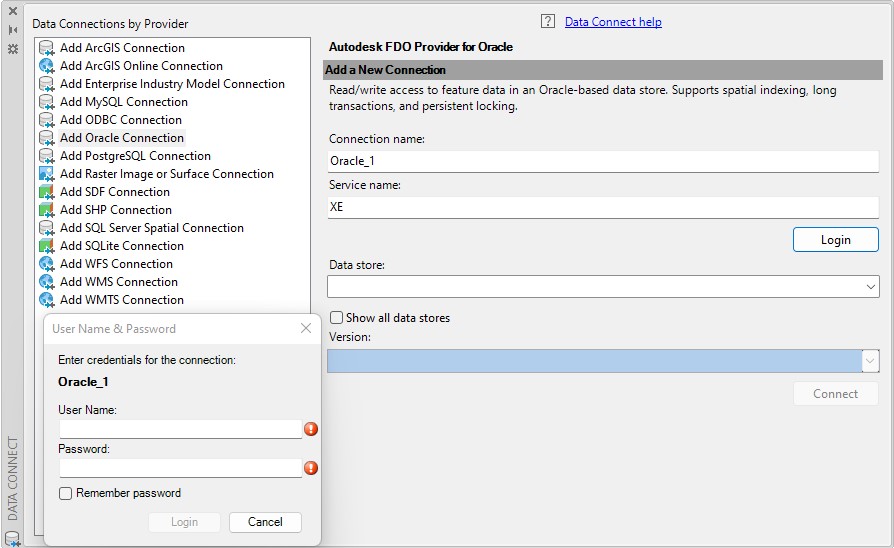
Task: Select Add MySQL Connection entry
Action: click(124, 102)
